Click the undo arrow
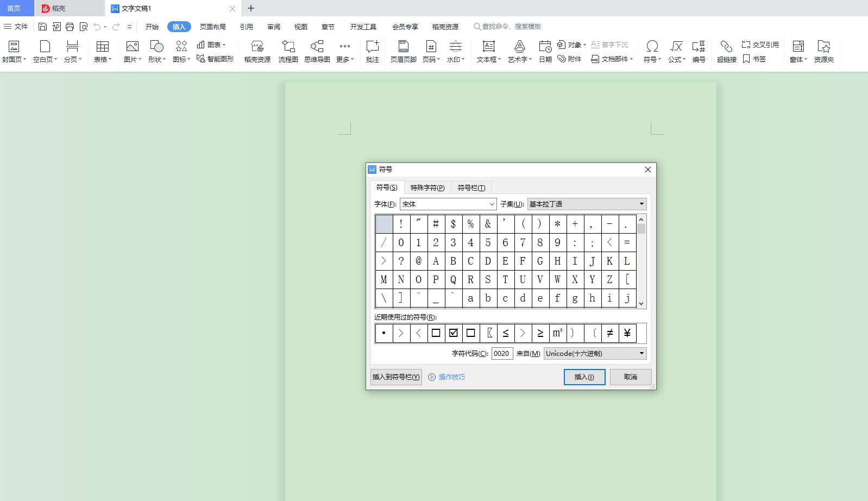 coord(97,27)
